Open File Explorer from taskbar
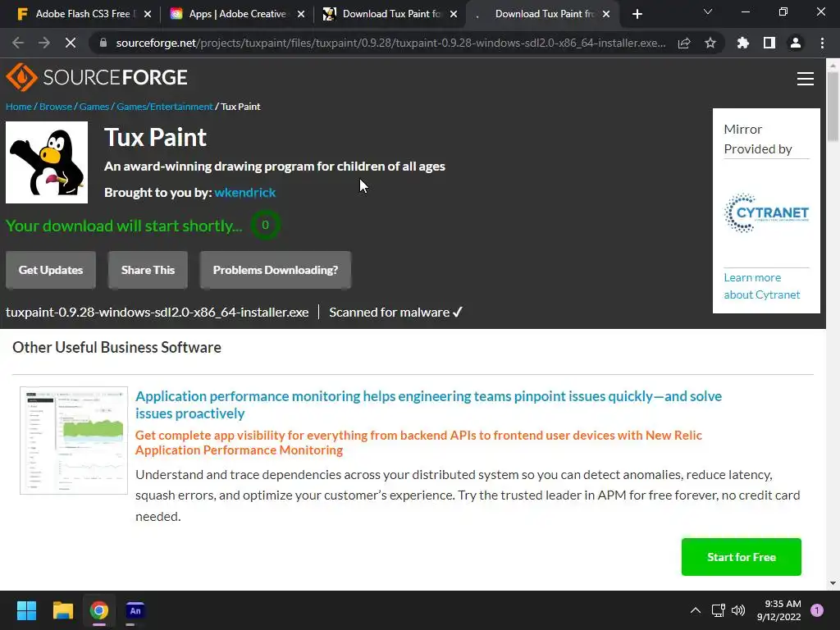 point(62,610)
